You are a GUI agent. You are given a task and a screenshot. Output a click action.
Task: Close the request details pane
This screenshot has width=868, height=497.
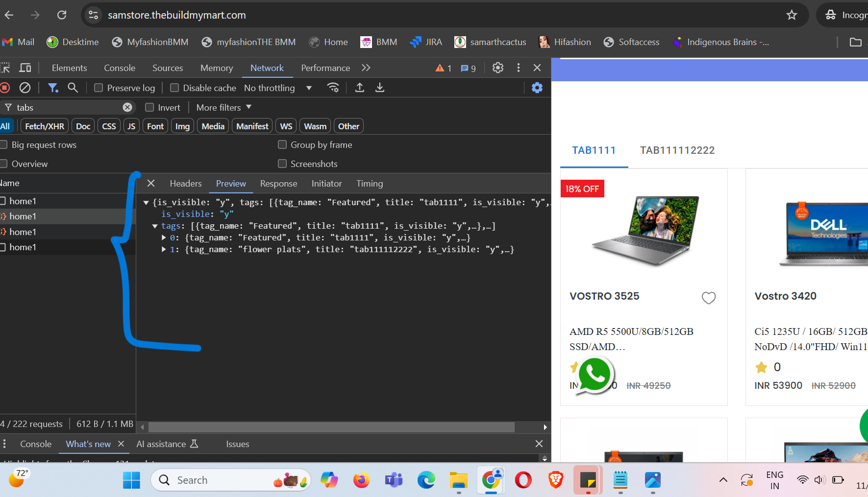click(x=151, y=183)
